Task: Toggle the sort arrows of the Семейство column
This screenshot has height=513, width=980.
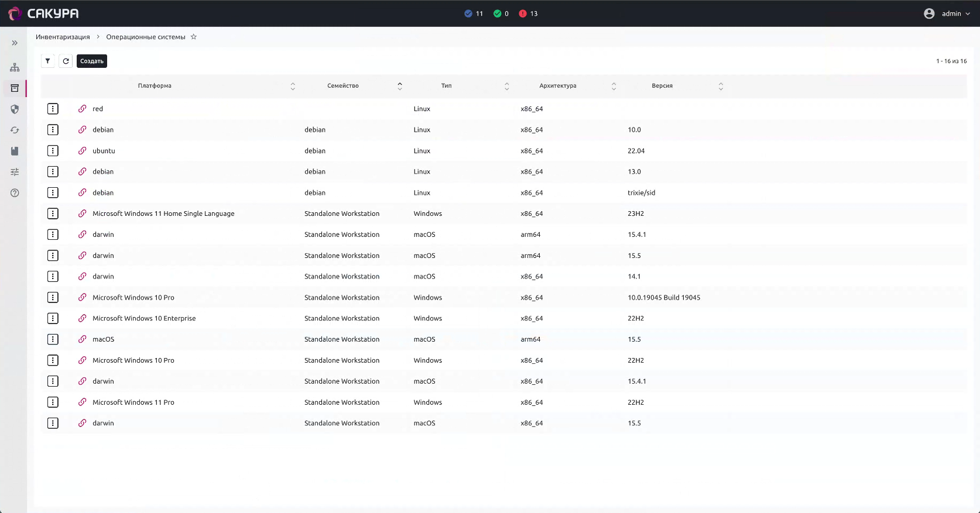Action: pyautogui.click(x=400, y=86)
